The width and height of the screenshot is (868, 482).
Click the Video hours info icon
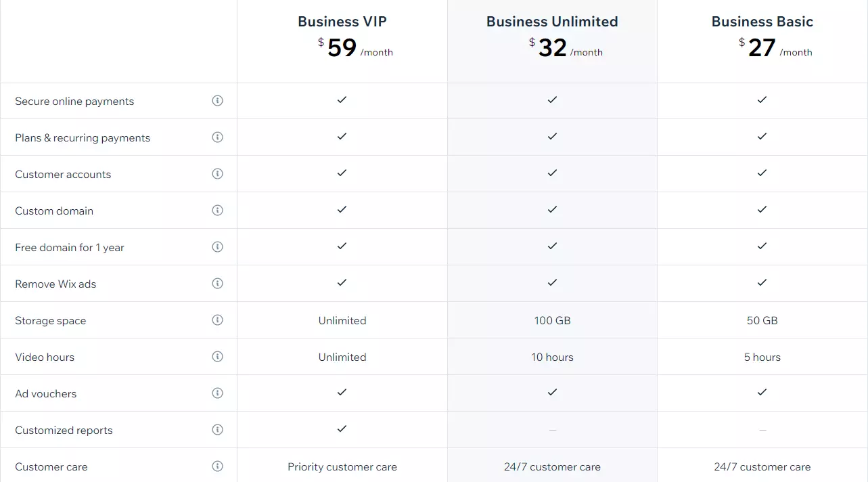click(217, 357)
